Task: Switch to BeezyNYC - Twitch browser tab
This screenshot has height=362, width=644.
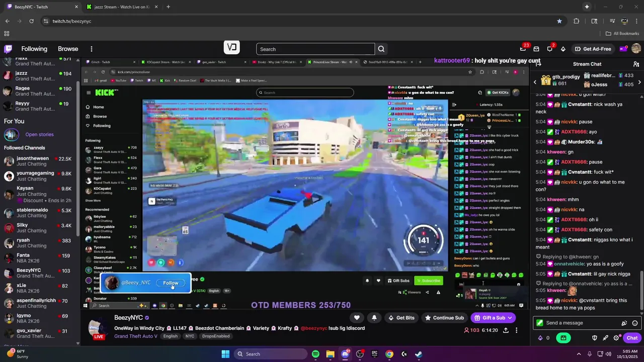Action: coord(42,7)
